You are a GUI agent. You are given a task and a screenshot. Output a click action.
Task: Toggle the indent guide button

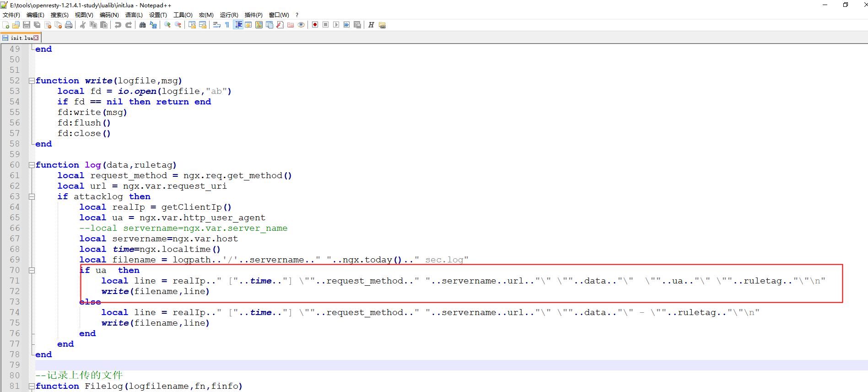238,25
